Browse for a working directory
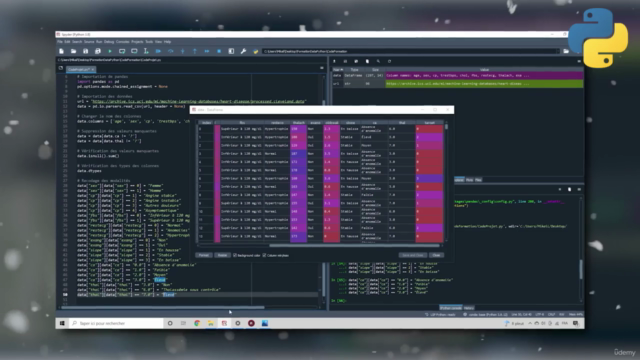Image resolution: width=640 pixels, height=360 pixels. click(x=566, y=51)
